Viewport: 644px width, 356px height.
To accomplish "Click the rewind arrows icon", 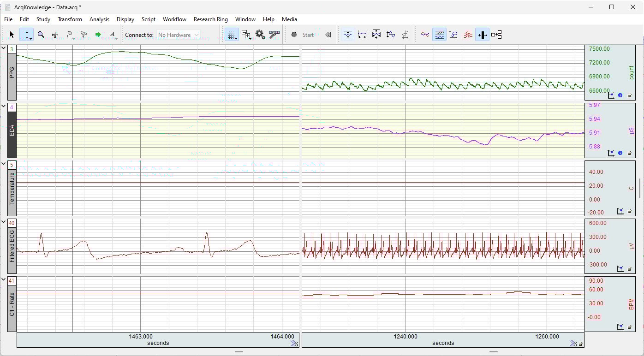I will 328,35.
